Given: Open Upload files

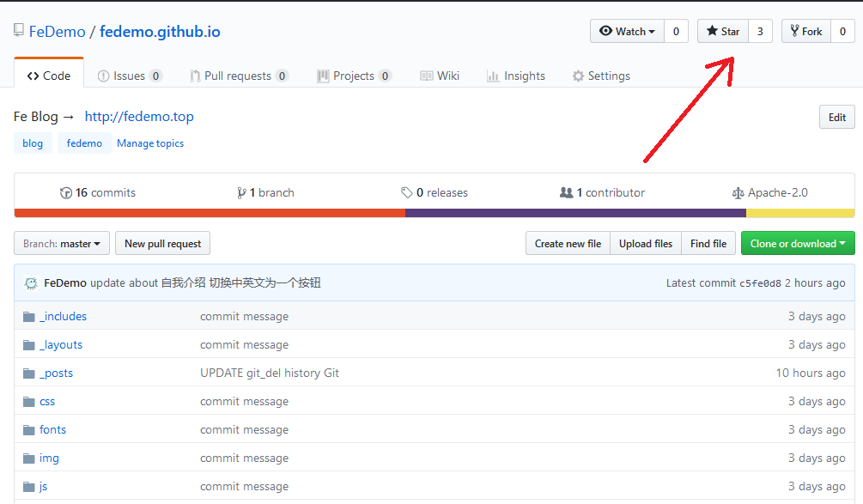Looking at the screenshot, I should coord(646,243).
